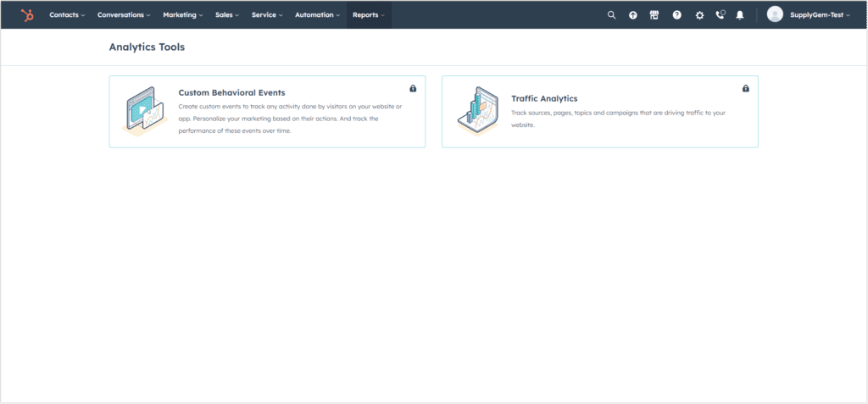This screenshot has height=404, width=868.
Task: Click the Traffic Analytics description text
Action: point(618,119)
